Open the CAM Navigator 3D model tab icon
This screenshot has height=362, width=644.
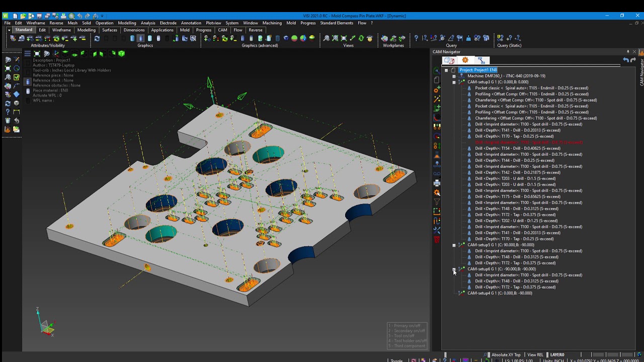tap(449, 60)
